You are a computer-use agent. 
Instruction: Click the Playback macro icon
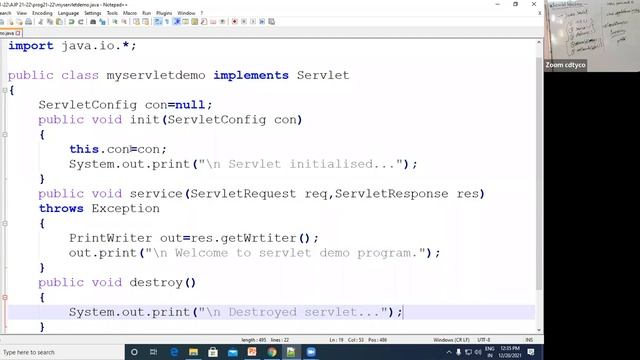[x=253, y=22]
